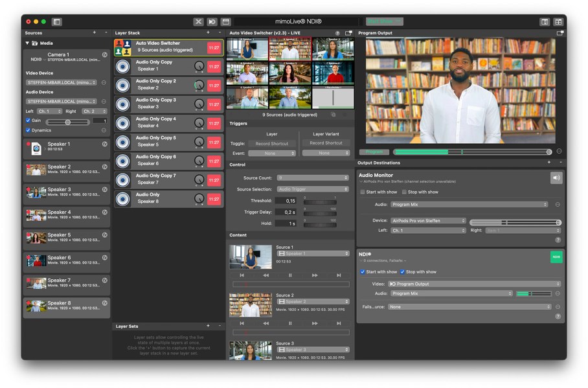Click the Start Show button
The image size is (588, 388).
coord(385,21)
